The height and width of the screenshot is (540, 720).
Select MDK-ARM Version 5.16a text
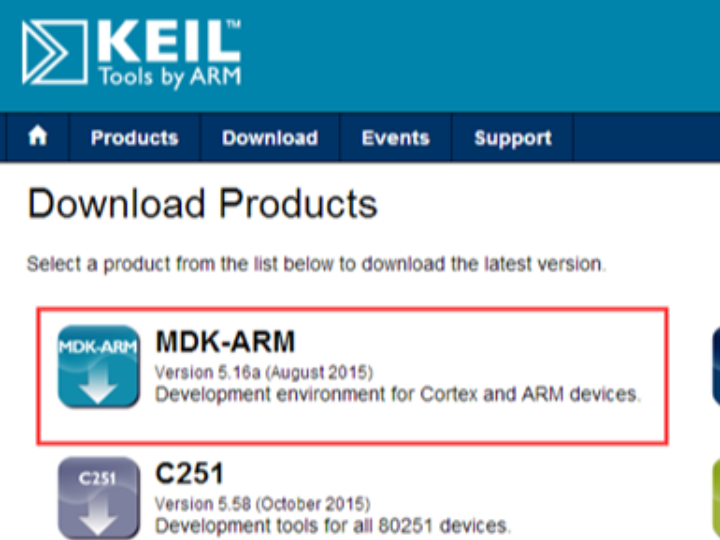(x=264, y=372)
